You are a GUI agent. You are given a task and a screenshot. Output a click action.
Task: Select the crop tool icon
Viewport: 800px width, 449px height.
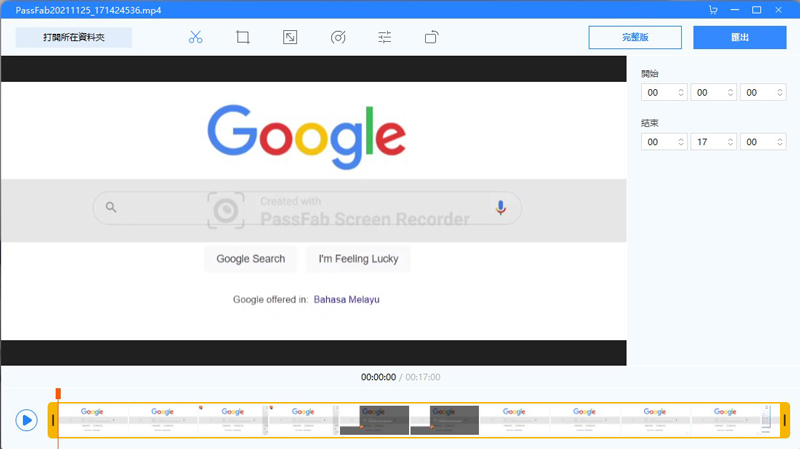click(x=243, y=37)
